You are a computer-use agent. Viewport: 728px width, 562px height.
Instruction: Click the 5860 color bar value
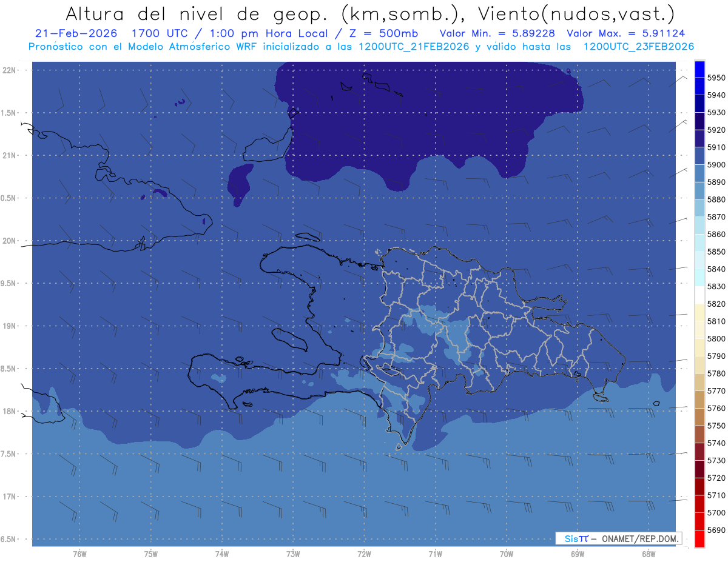point(715,234)
